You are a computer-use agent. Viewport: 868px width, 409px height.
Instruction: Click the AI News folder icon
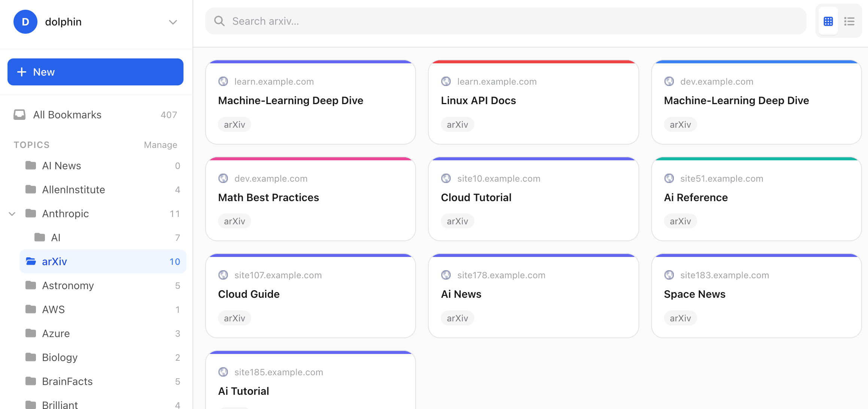pos(31,166)
